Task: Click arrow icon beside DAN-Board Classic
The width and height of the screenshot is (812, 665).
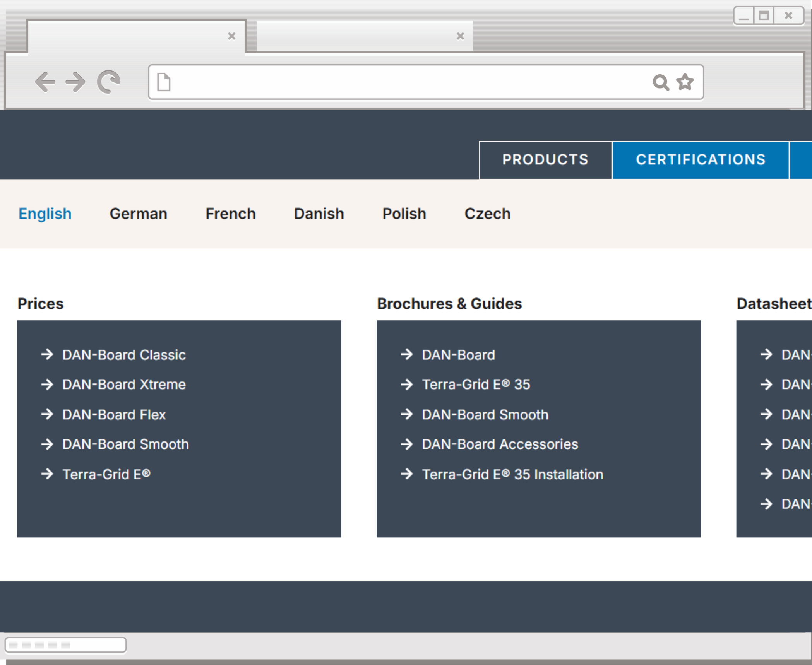Action: (47, 354)
